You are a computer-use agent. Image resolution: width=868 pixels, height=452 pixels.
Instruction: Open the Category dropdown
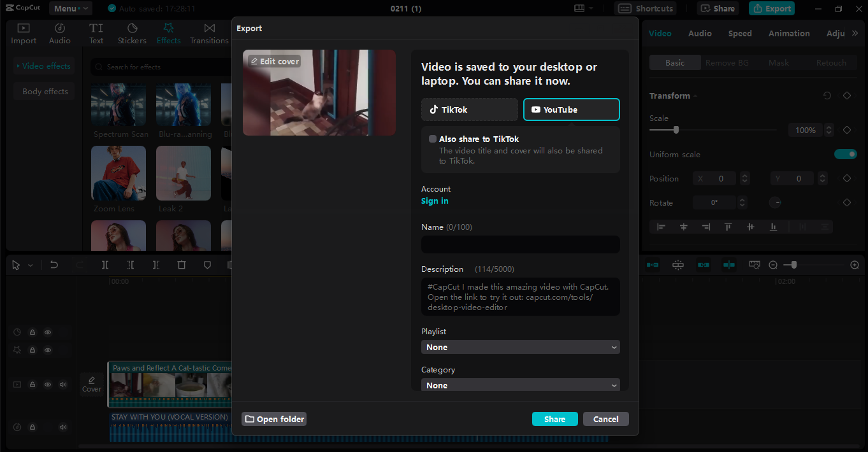pos(521,385)
